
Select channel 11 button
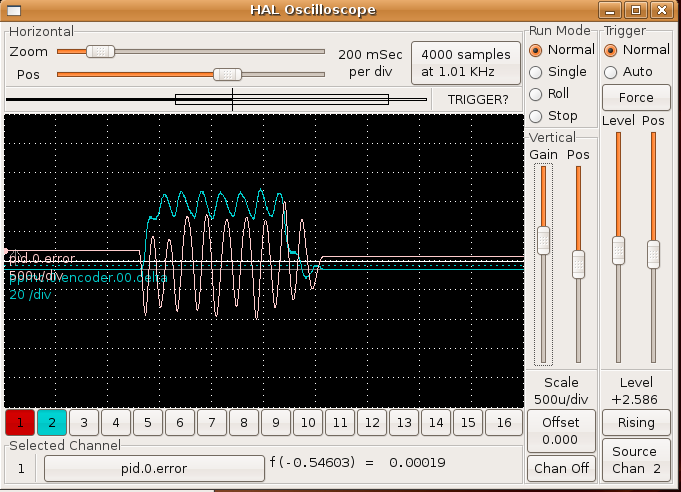click(x=340, y=423)
